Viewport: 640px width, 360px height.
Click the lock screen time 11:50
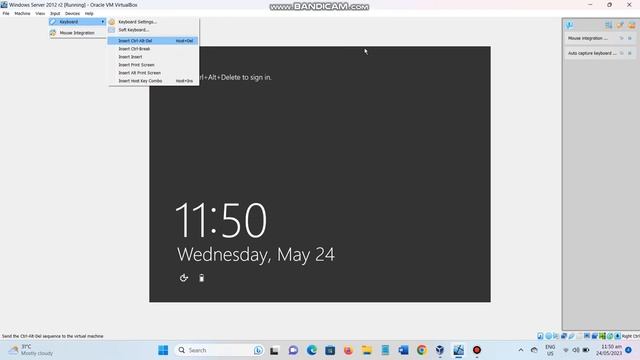point(221,220)
